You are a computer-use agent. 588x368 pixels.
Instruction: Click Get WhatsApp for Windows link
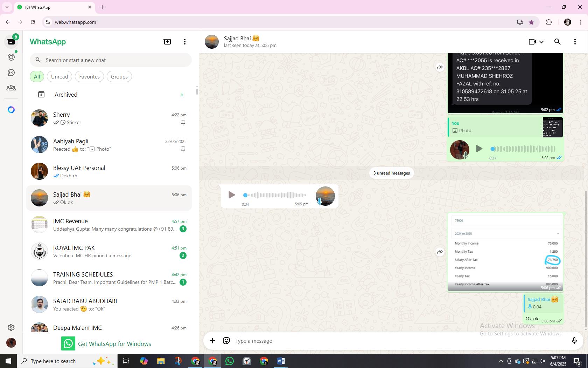coord(106,343)
